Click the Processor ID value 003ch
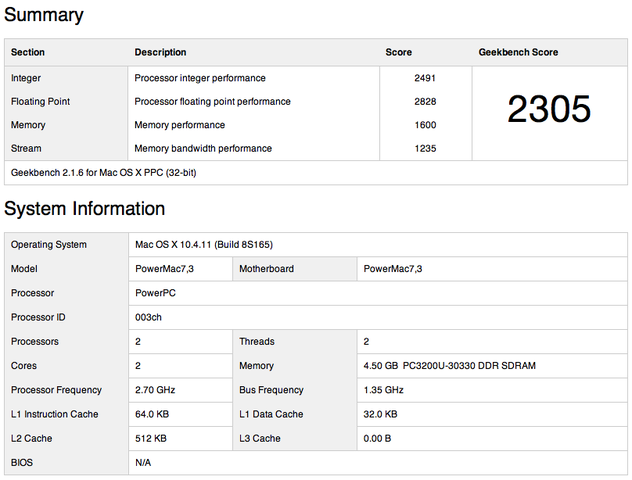The height and width of the screenshot is (480, 632). (x=148, y=317)
